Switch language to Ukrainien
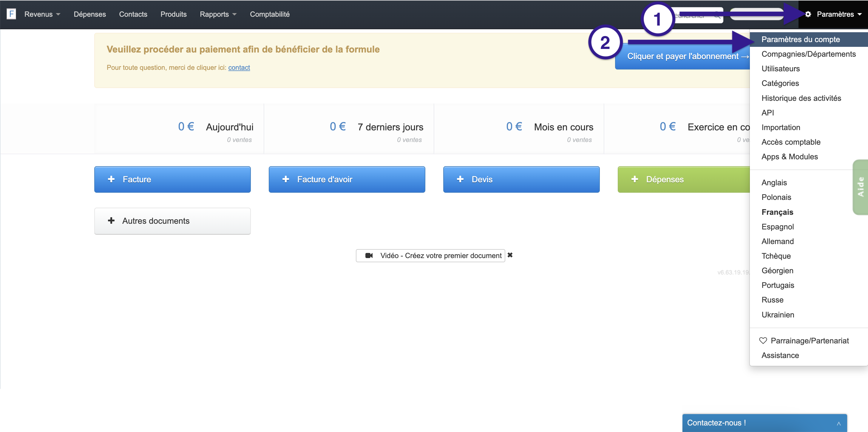The height and width of the screenshot is (432, 868). tap(809, 315)
